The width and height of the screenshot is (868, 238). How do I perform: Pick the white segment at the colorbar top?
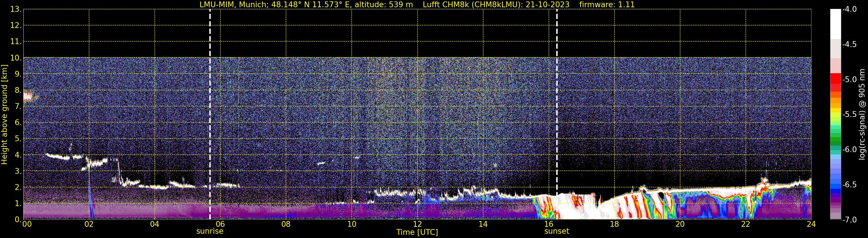pyautogui.click(x=836, y=24)
